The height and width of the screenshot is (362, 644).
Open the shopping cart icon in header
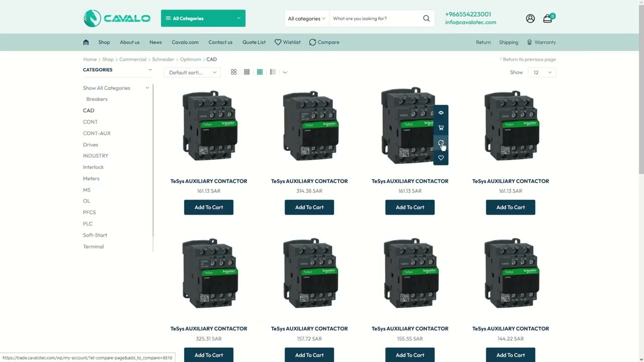(x=547, y=19)
